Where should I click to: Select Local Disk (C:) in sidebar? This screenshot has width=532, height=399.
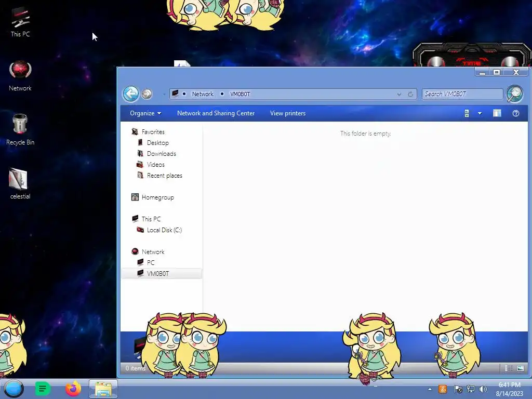pyautogui.click(x=164, y=230)
